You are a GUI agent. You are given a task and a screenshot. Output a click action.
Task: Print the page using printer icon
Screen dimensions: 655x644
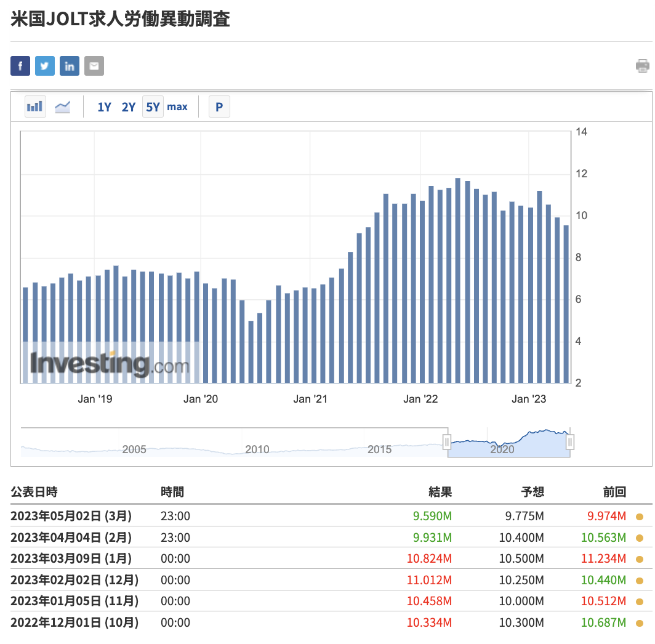[x=643, y=66]
